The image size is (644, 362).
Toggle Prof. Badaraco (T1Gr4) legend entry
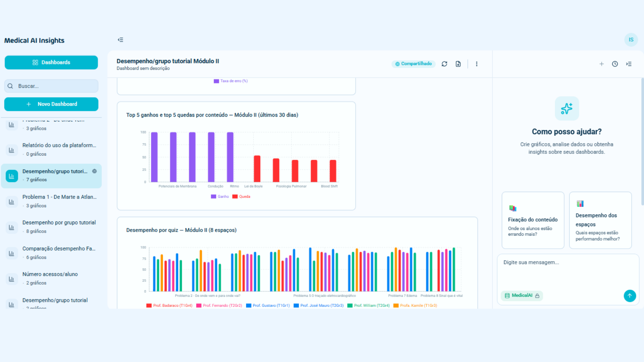click(169, 305)
